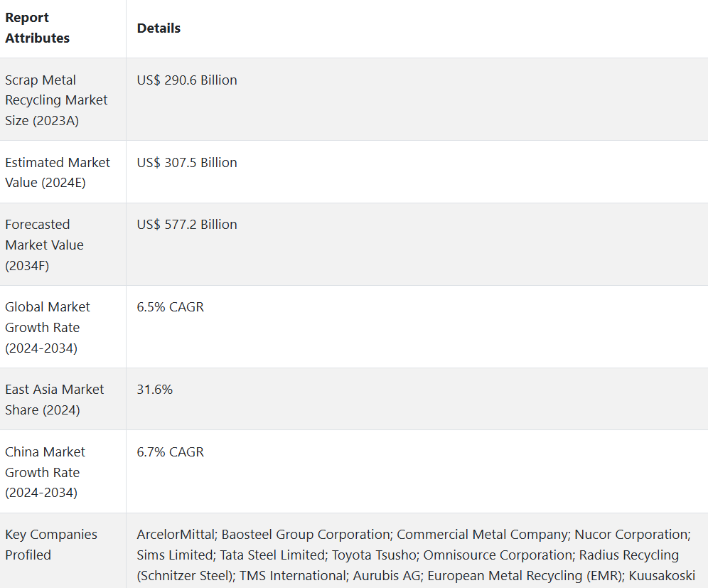Click the 31.6% market share value
Screen dimensions: 708x588
(x=155, y=389)
